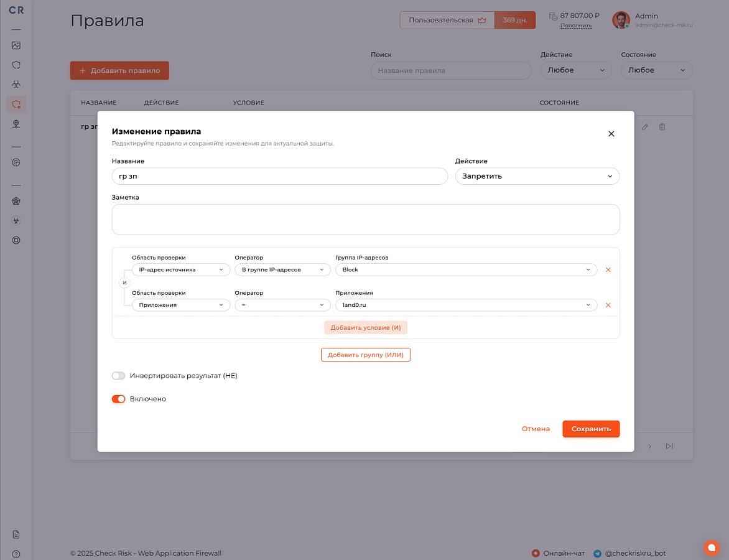729x560 pixels.
Task: Click the online chat icon in footer
Action: 536,554
